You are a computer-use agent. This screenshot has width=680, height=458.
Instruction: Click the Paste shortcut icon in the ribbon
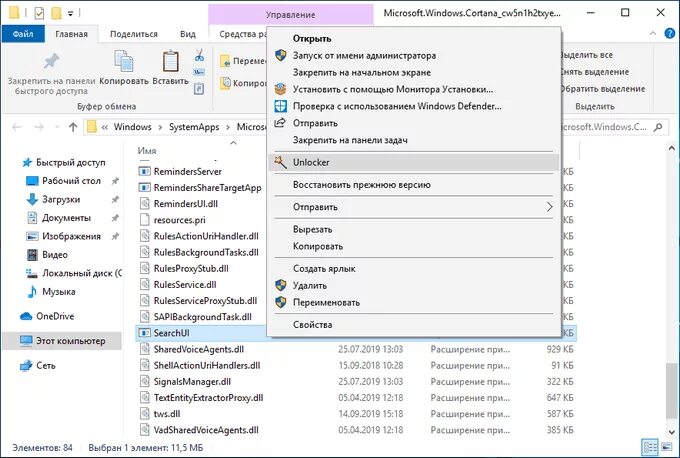[x=199, y=88]
